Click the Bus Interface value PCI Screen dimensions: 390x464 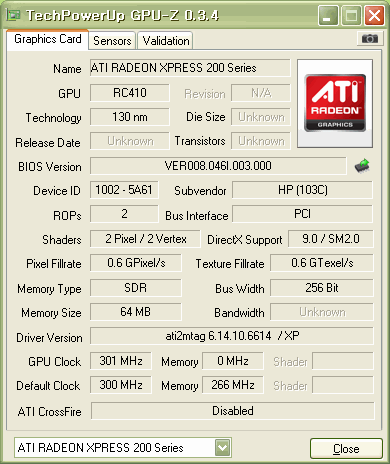point(302,214)
